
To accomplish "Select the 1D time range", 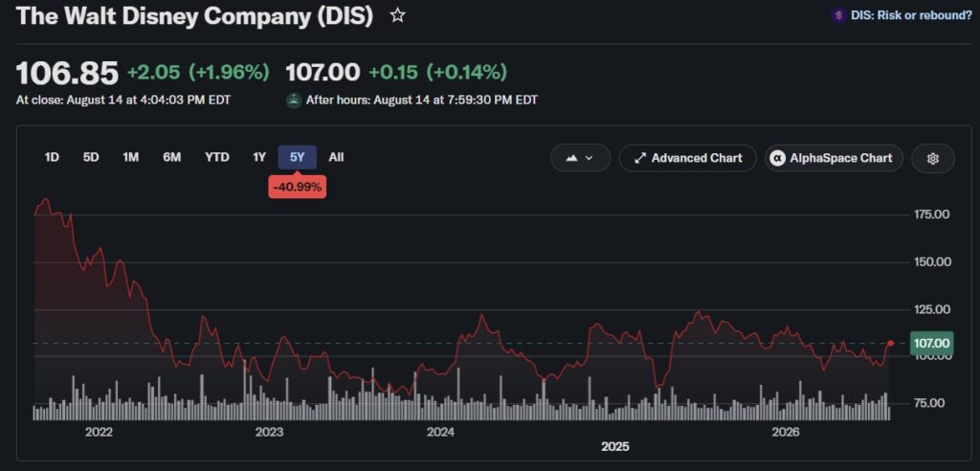I will tap(52, 157).
